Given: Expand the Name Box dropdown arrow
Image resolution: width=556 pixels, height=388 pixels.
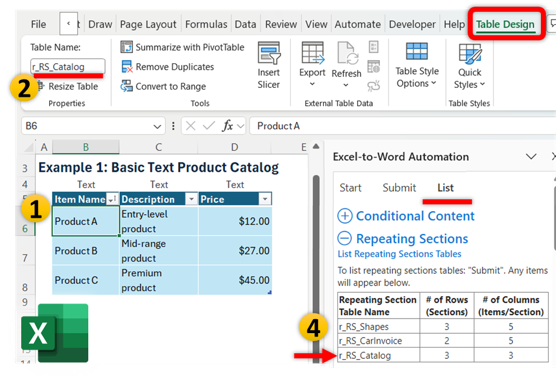Looking at the screenshot, I should (x=157, y=126).
